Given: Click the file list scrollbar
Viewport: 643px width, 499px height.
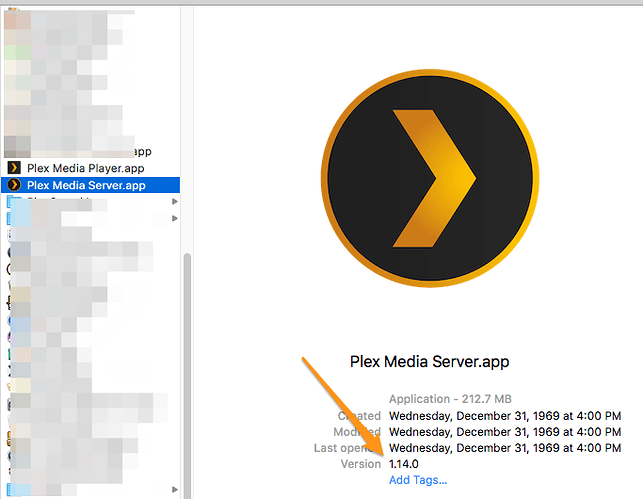Looking at the screenshot, I should point(187,375).
